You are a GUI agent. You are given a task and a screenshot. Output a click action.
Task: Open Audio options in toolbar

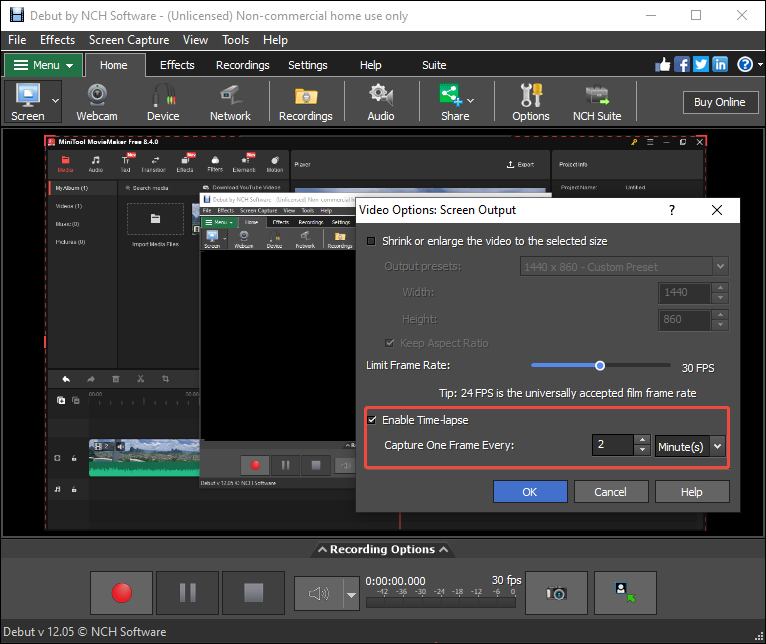click(x=381, y=102)
